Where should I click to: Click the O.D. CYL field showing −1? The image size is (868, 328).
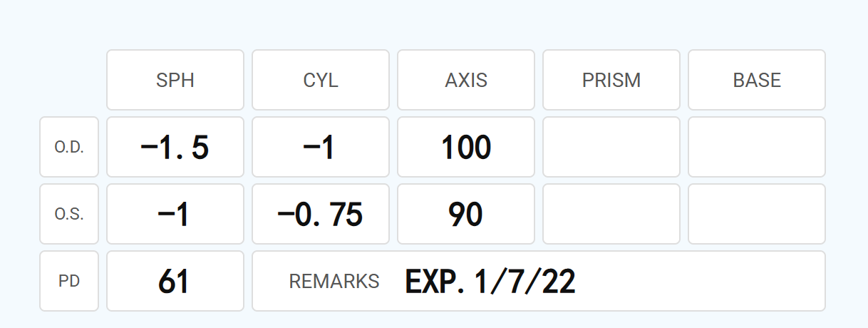tap(321, 147)
